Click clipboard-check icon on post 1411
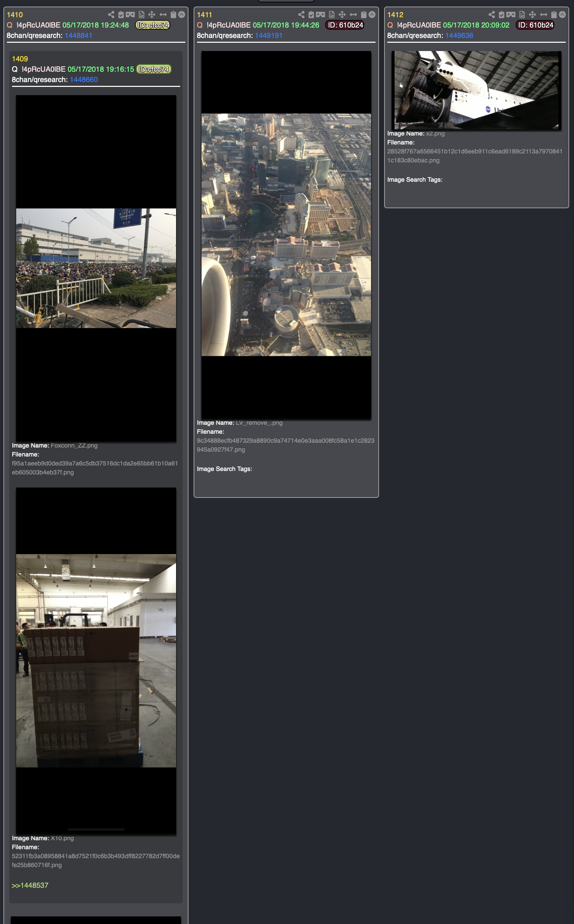The image size is (574, 924). (x=311, y=15)
